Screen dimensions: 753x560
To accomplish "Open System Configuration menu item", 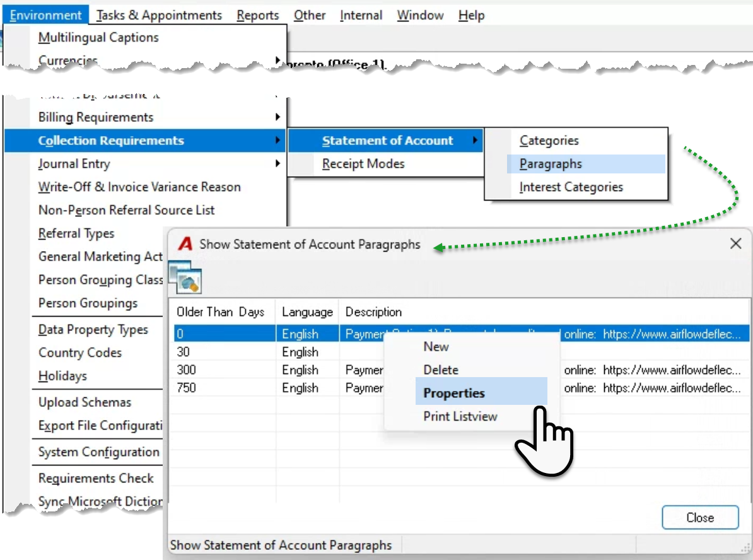I will coord(84,452).
